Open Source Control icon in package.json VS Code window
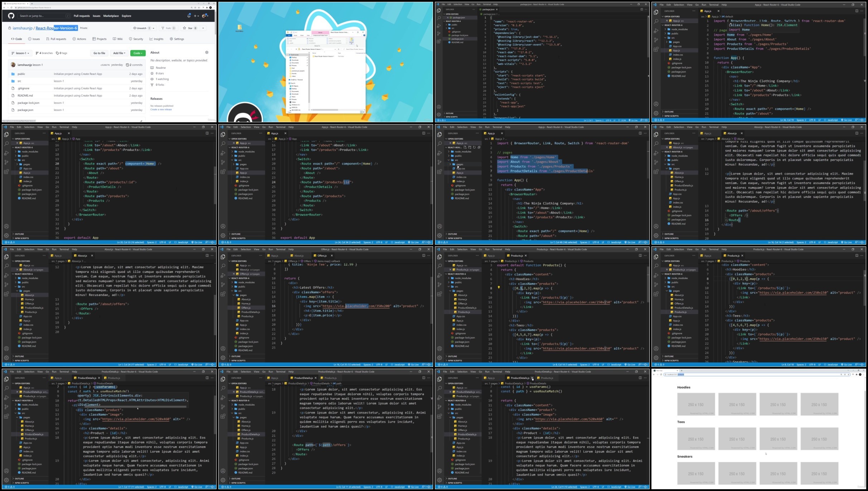This screenshot has width=868, height=491. pos(439,34)
